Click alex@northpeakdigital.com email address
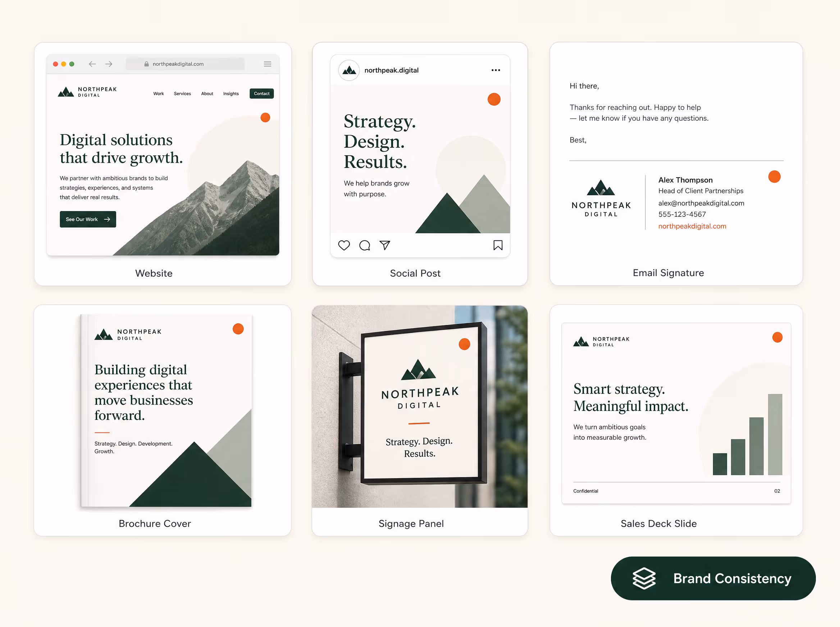The width and height of the screenshot is (840, 627). [x=701, y=203]
